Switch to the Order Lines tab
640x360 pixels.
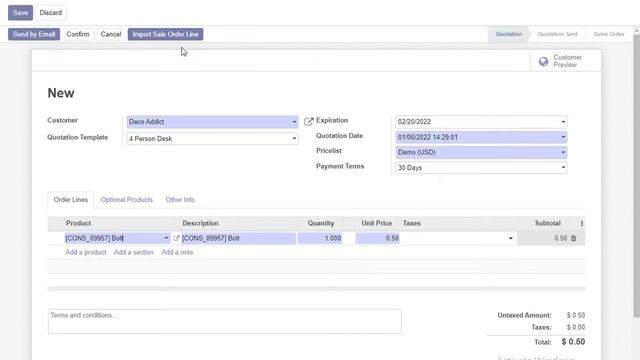click(x=71, y=200)
